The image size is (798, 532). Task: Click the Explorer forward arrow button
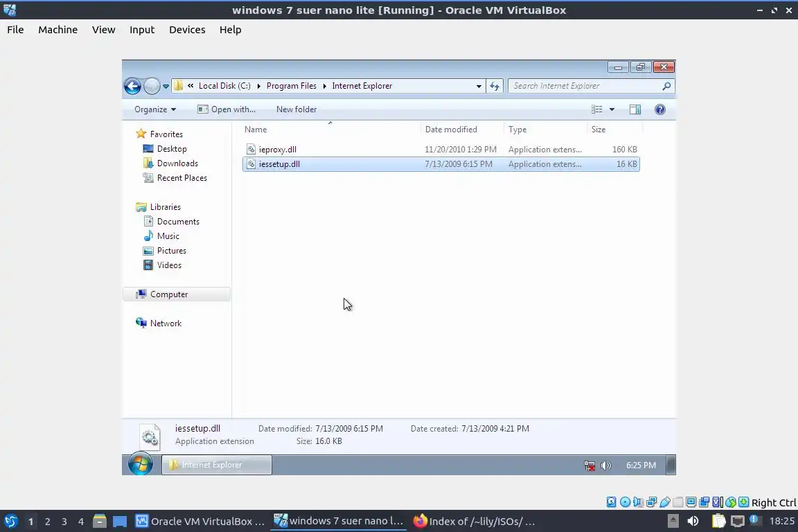tap(152, 86)
